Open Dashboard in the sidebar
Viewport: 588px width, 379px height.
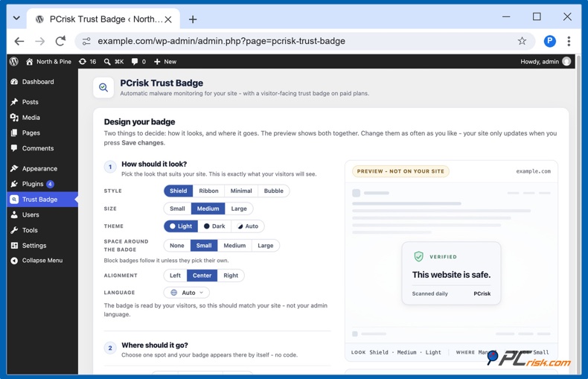[x=42, y=82]
